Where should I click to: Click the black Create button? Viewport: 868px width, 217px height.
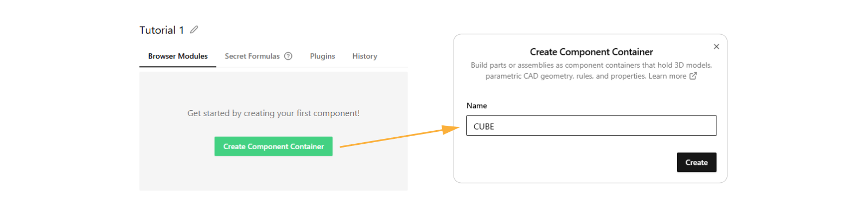point(696,162)
